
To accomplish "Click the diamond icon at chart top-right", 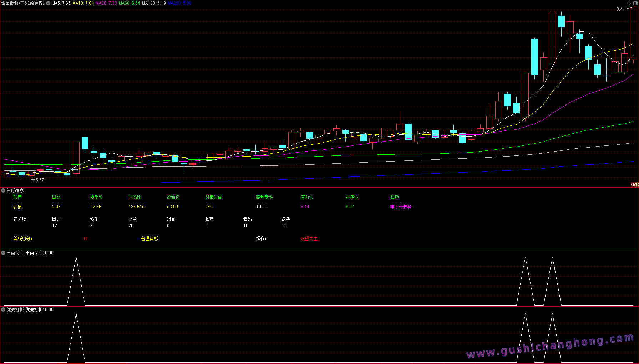I will 629,3.
